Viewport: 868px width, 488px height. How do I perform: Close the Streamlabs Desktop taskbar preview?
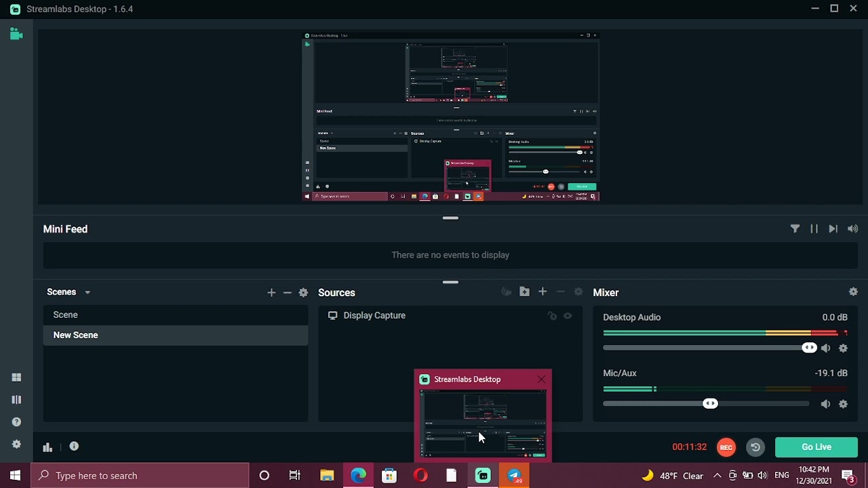coord(541,380)
